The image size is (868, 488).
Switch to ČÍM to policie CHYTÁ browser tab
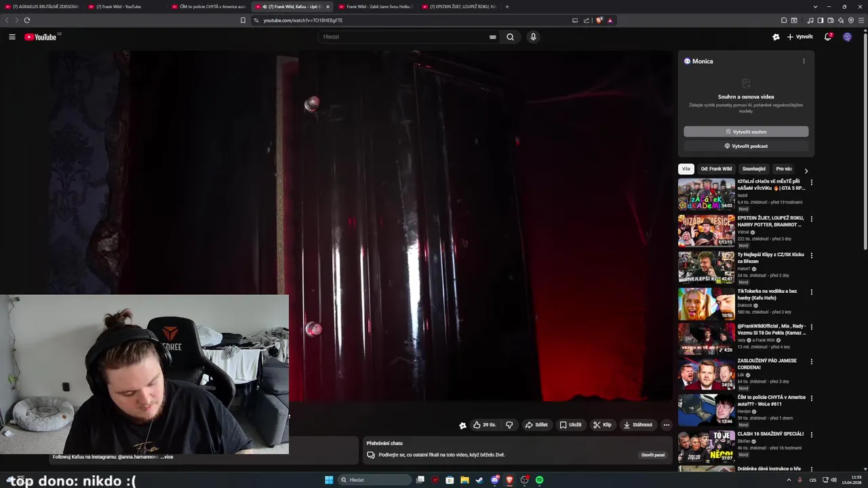[x=208, y=7]
